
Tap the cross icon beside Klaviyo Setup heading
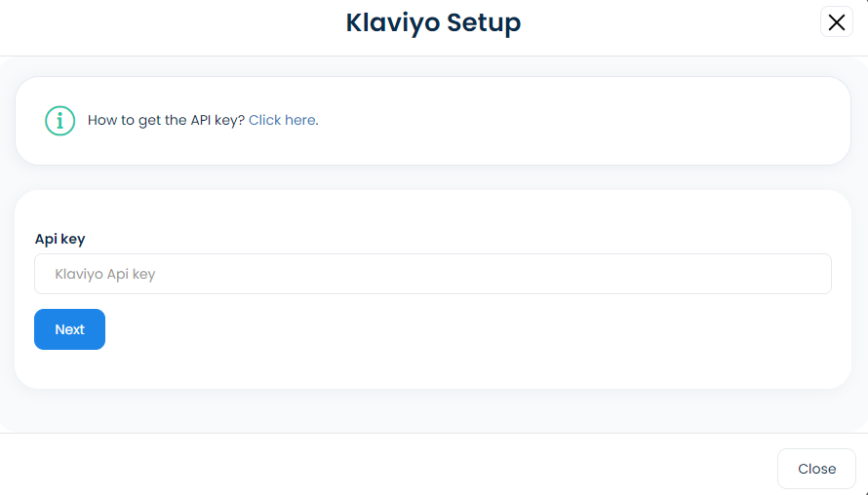pos(837,22)
